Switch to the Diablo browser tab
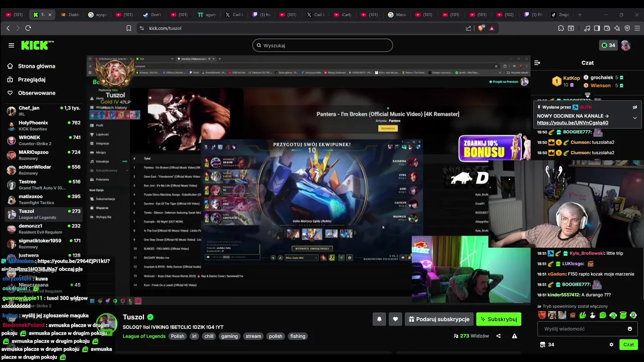 coord(70,15)
